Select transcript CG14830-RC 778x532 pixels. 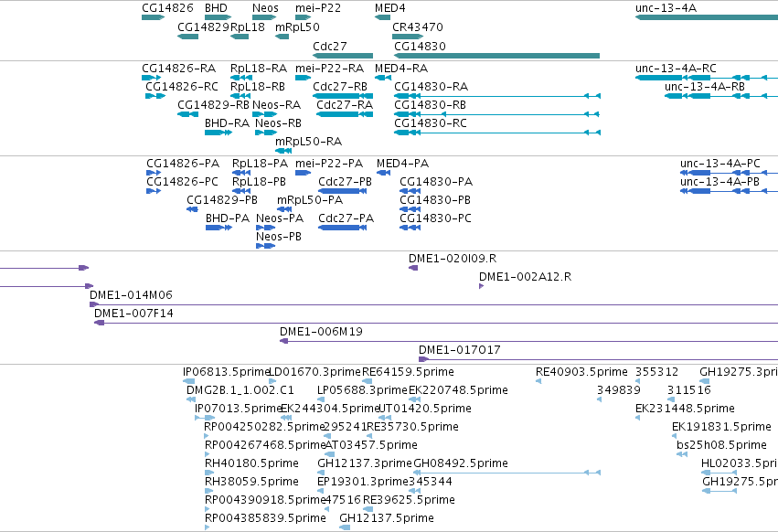(497, 133)
